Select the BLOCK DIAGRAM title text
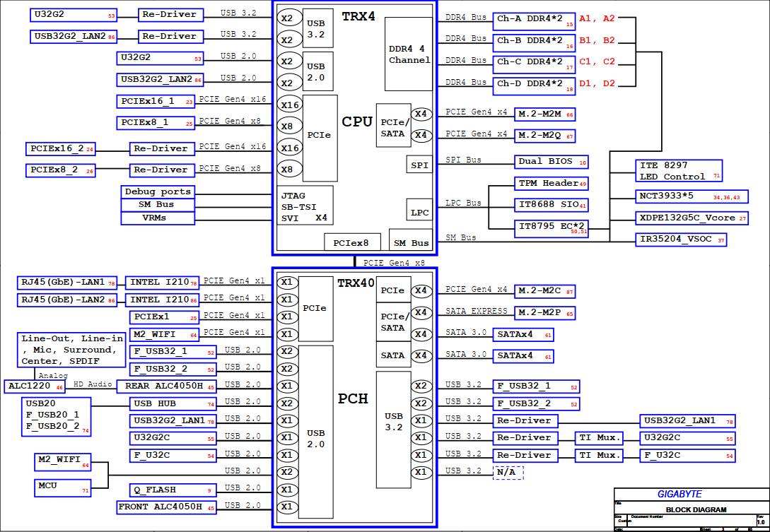 pos(696,509)
